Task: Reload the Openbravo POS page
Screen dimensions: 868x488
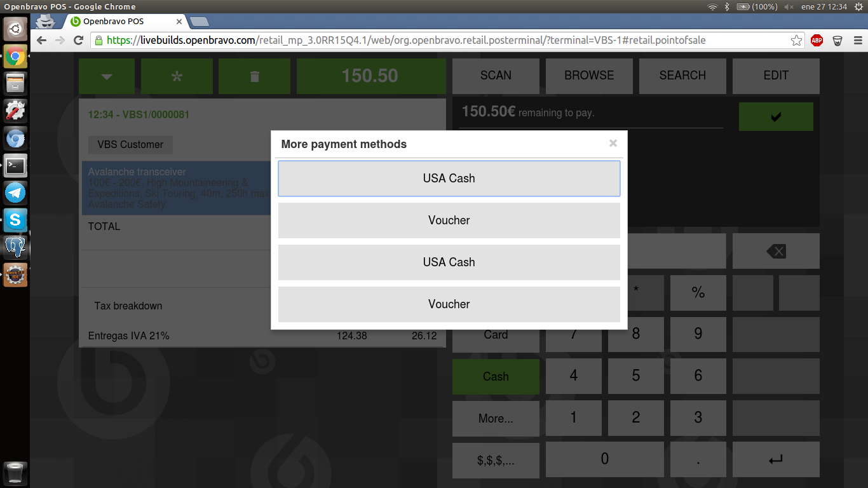Action: 79,41
